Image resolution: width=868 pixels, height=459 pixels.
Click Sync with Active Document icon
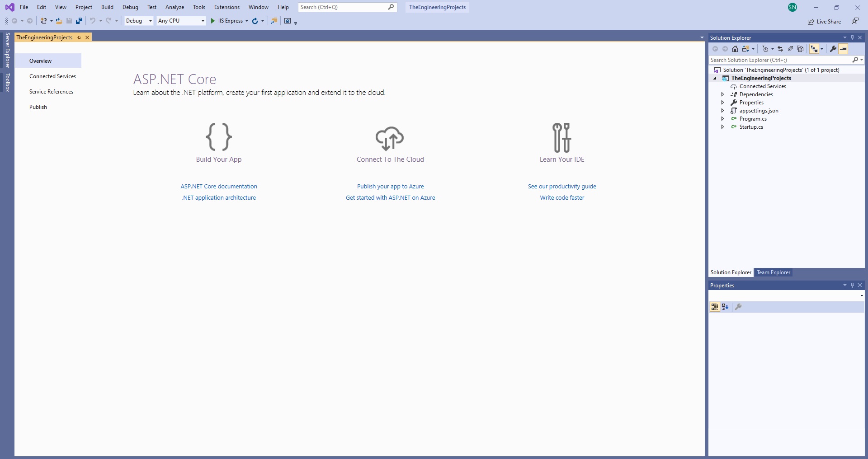780,49
